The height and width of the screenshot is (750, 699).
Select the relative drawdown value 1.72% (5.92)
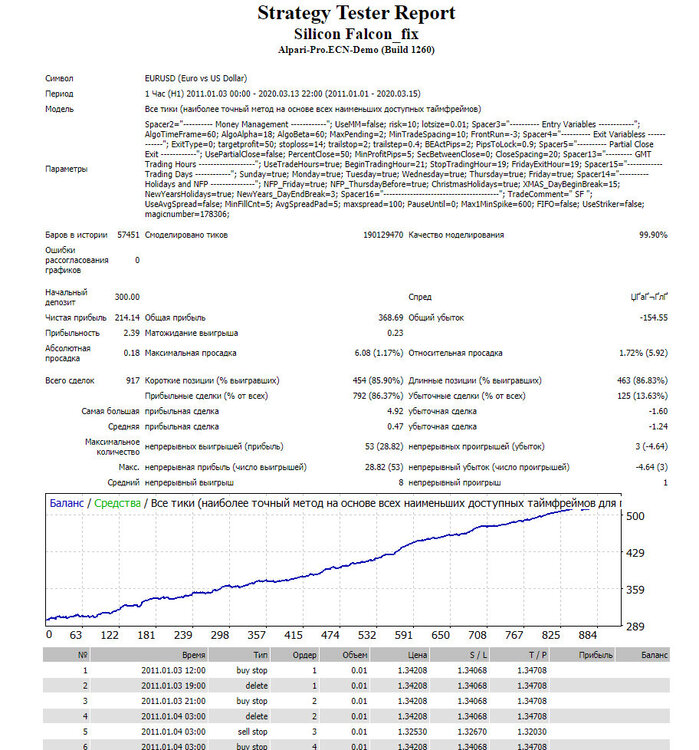[x=643, y=353]
